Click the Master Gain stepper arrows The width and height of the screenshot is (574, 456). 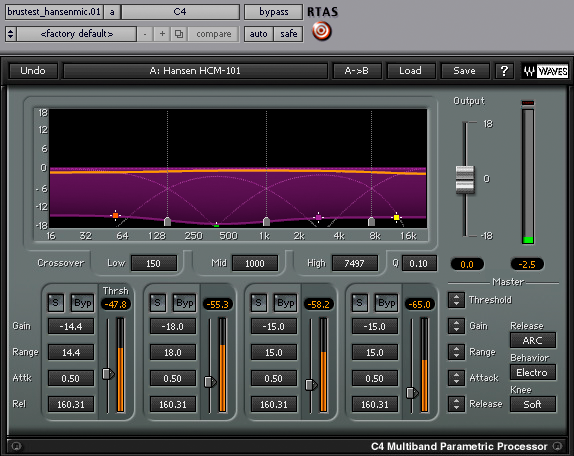(456, 326)
